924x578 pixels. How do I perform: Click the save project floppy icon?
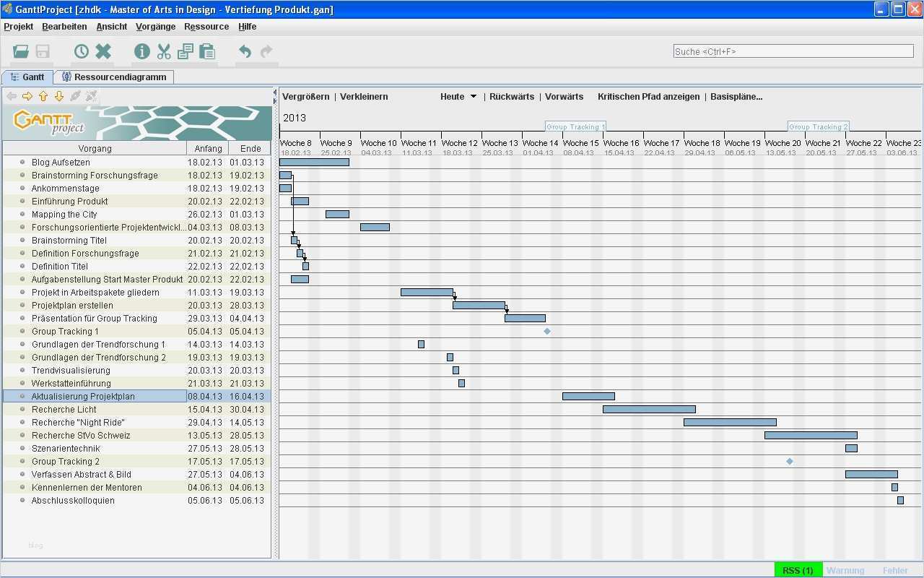(43, 51)
